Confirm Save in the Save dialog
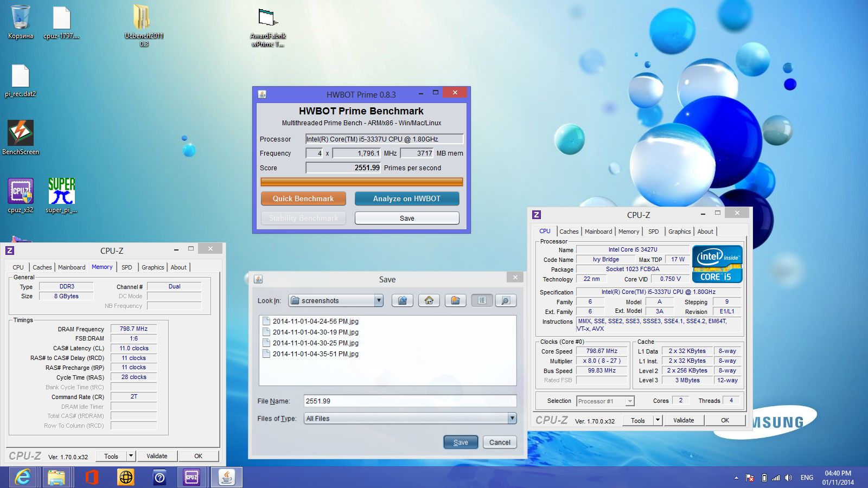 (x=461, y=442)
